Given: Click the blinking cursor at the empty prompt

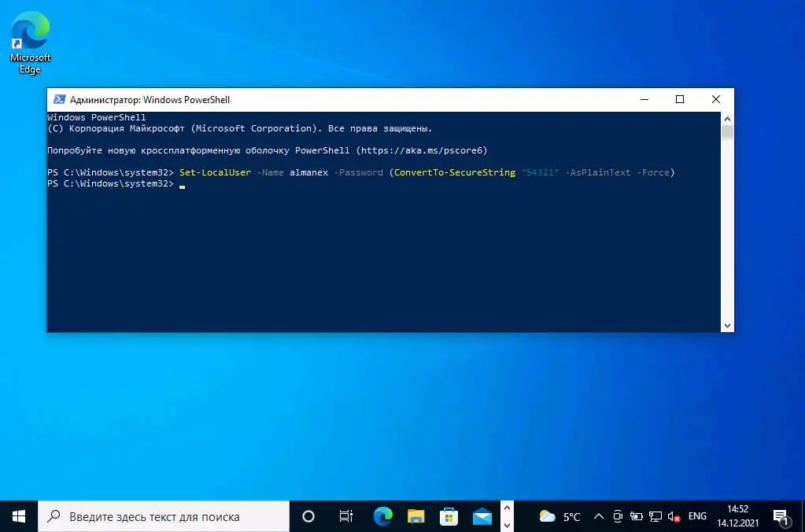Looking at the screenshot, I should tap(183, 187).
